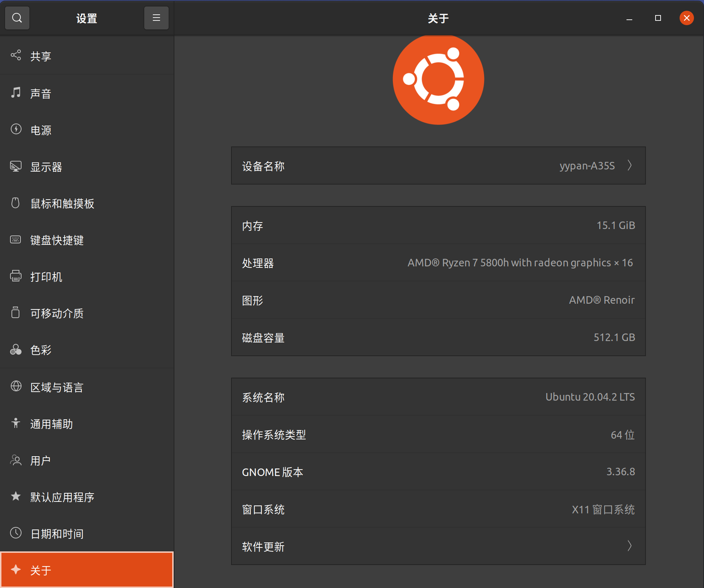This screenshot has height=588, width=704.
Task: Expand the 软件更新 row chevron
Action: coord(630,546)
